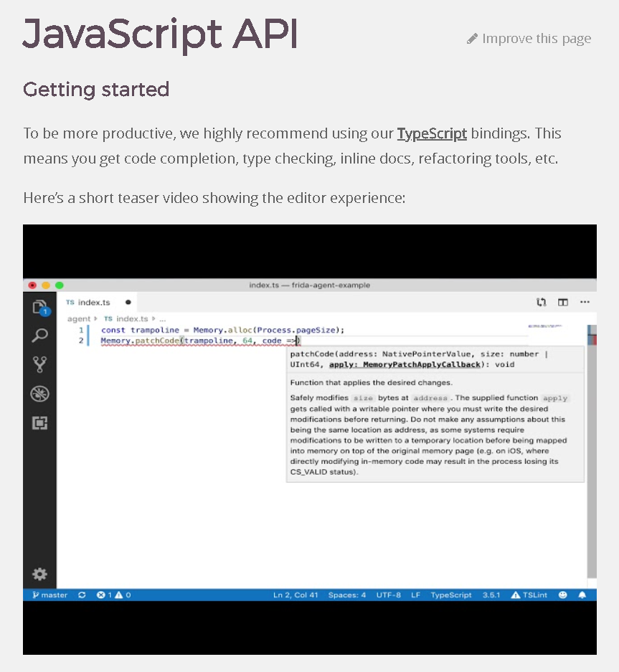Image resolution: width=619 pixels, height=672 pixels.
Task: Open the editor's three-dot more actions menu
Action: pyautogui.click(x=585, y=303)
